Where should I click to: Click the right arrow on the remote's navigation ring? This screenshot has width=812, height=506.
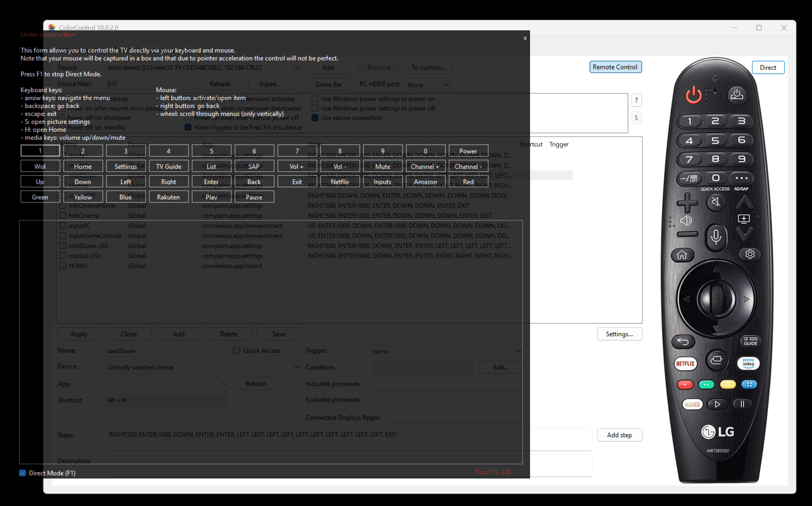pyautogui.click(x=746, y=299)
